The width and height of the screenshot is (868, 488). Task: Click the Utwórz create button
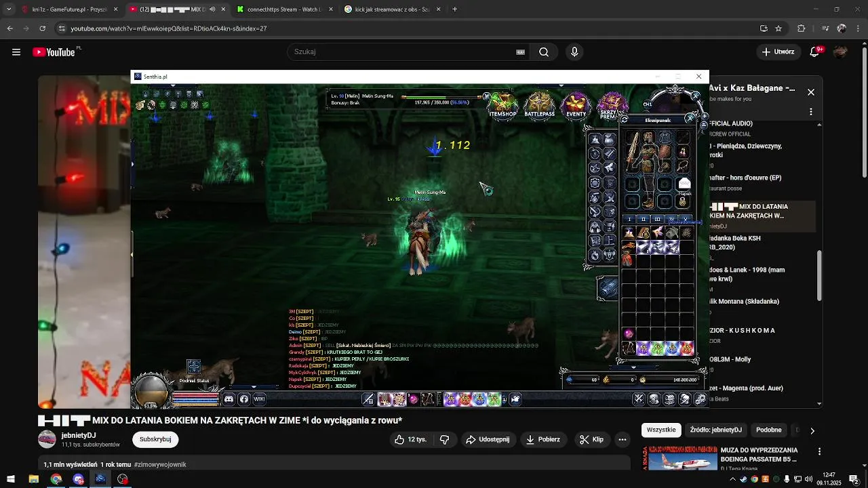coord(778,52)
